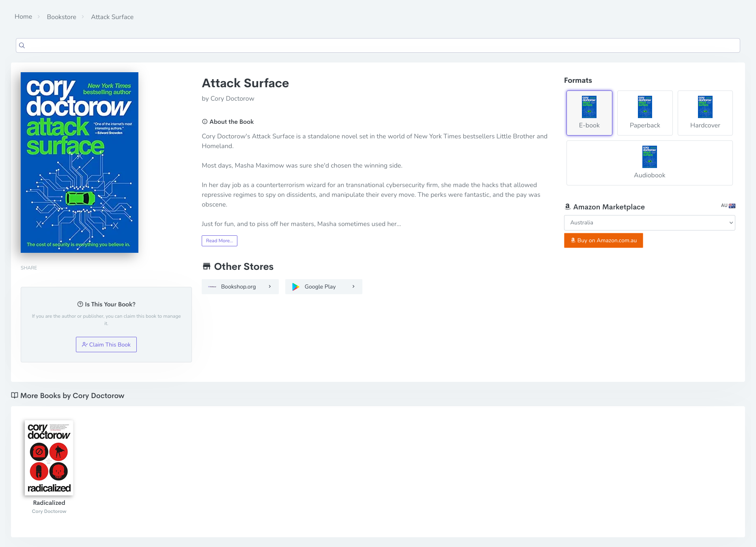Click the search magnifier icon
This screenshot has width=756, height=547.
[x=22, y=45]
